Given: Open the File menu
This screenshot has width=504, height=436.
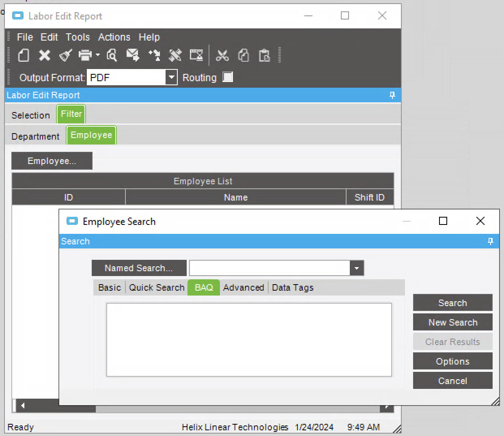Looking at the screenshot, I should pyautogui.click(x=25, y=37).
